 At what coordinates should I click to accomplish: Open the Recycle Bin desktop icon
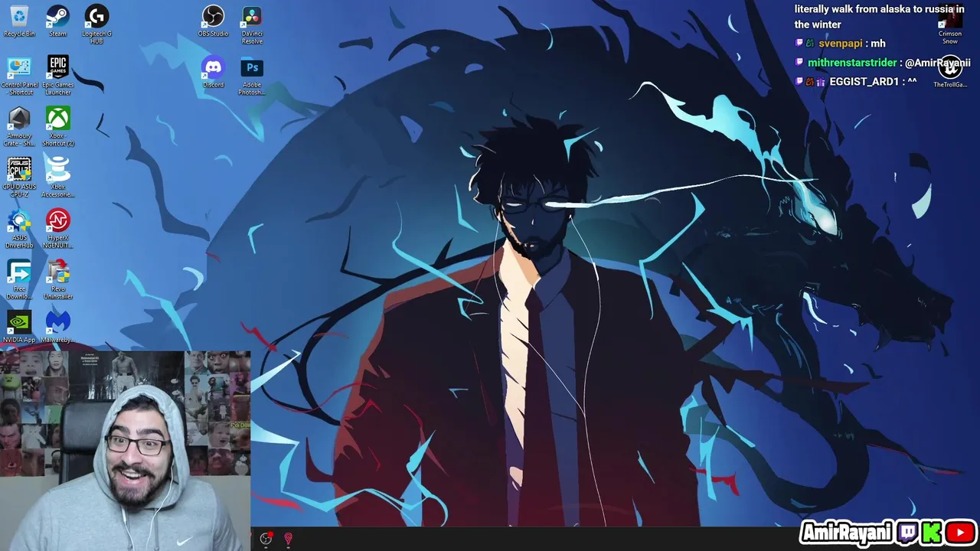point(19,21)
